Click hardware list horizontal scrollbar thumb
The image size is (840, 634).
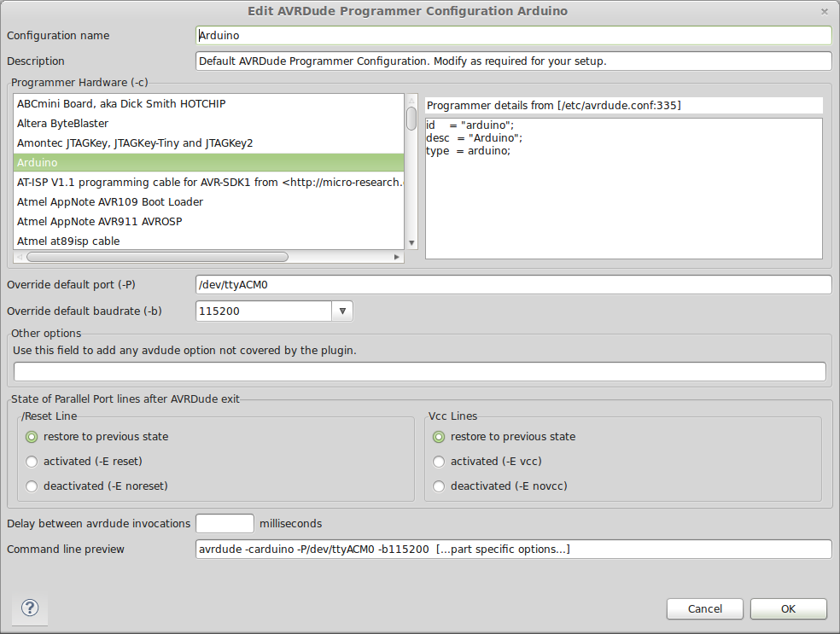157,257
